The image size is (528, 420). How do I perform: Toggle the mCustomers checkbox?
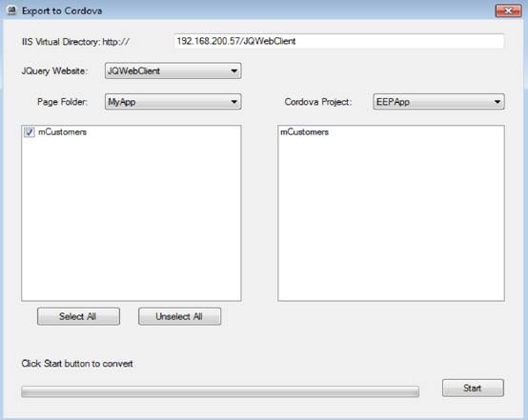click(x=30, y=132)
